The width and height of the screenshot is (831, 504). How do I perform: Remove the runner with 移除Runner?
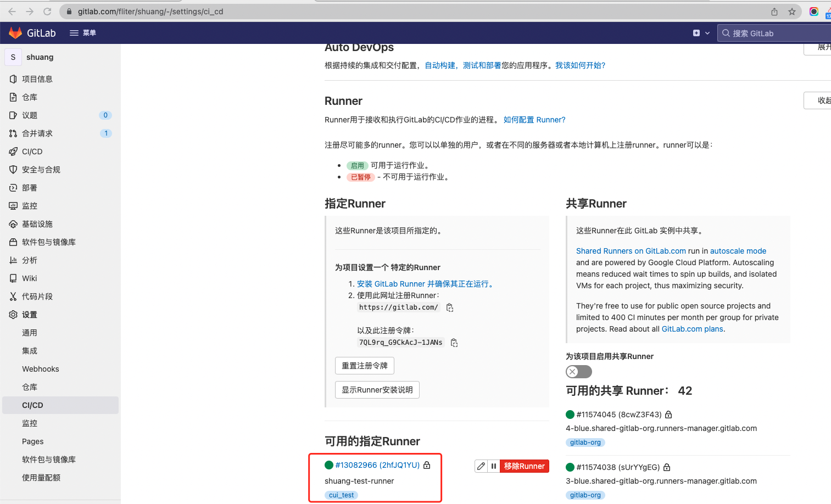[x=524, y=466]
